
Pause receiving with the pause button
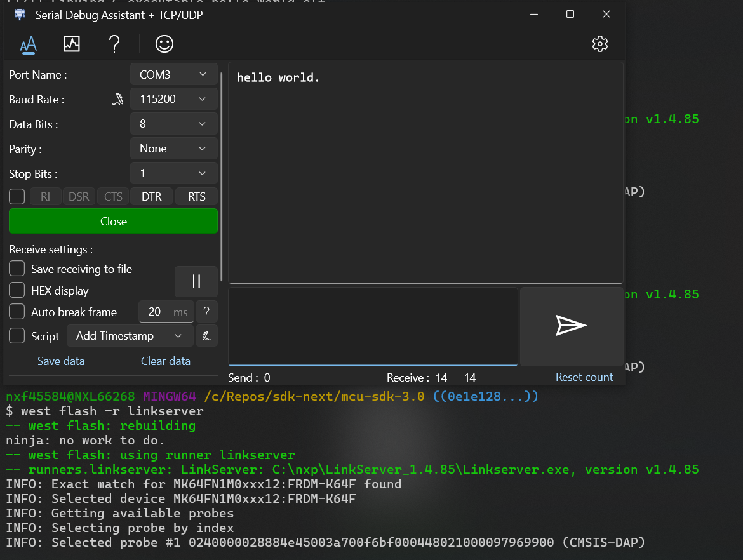pos(196,281)
